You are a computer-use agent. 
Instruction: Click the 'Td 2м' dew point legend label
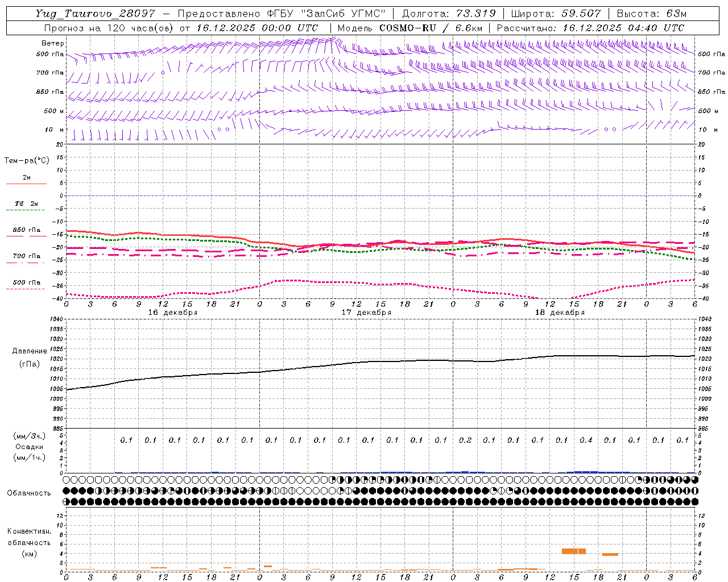click(27, 203)
